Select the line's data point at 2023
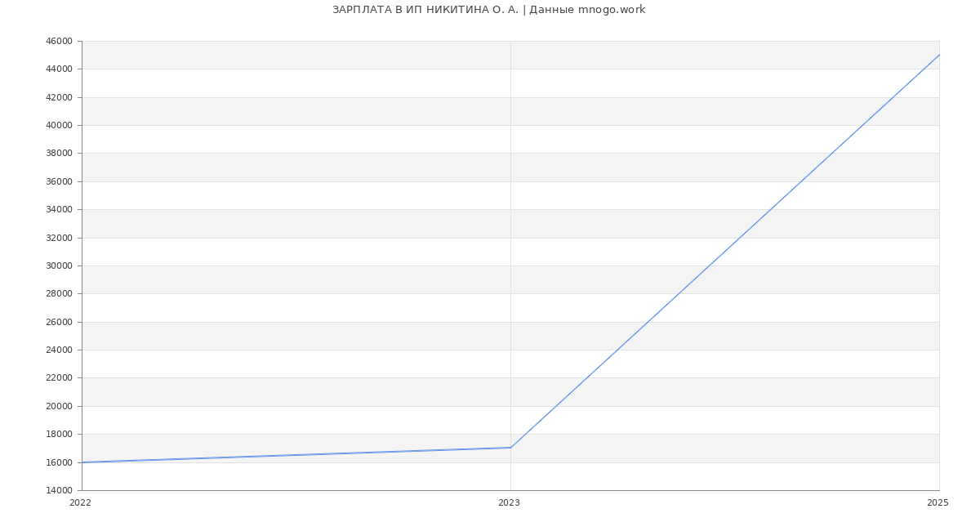980x531 pixels. 510,448
